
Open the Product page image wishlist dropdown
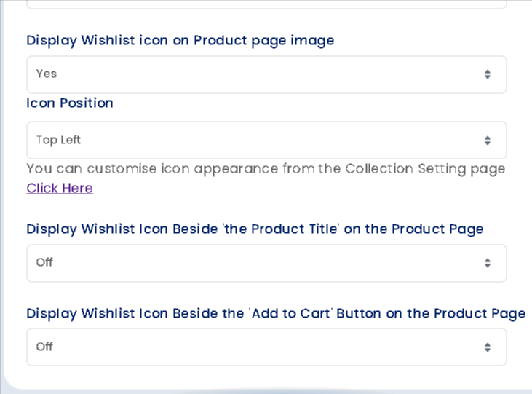266,74
